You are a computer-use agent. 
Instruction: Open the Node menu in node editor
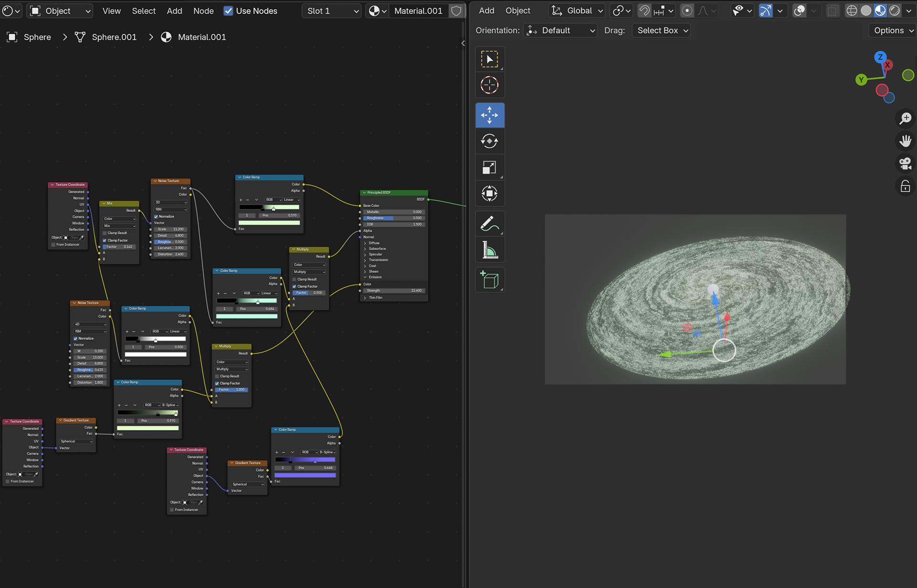pyautogui.click(x=203, y=11)
